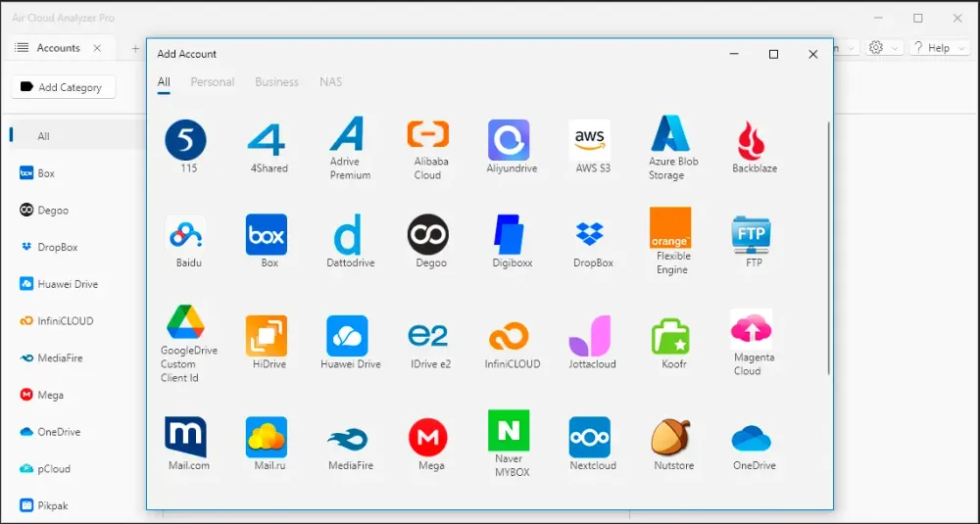The width and height of the screenshot is (980, 524).
Task: Pick the Koofr service icon
Action: (670, 336)
